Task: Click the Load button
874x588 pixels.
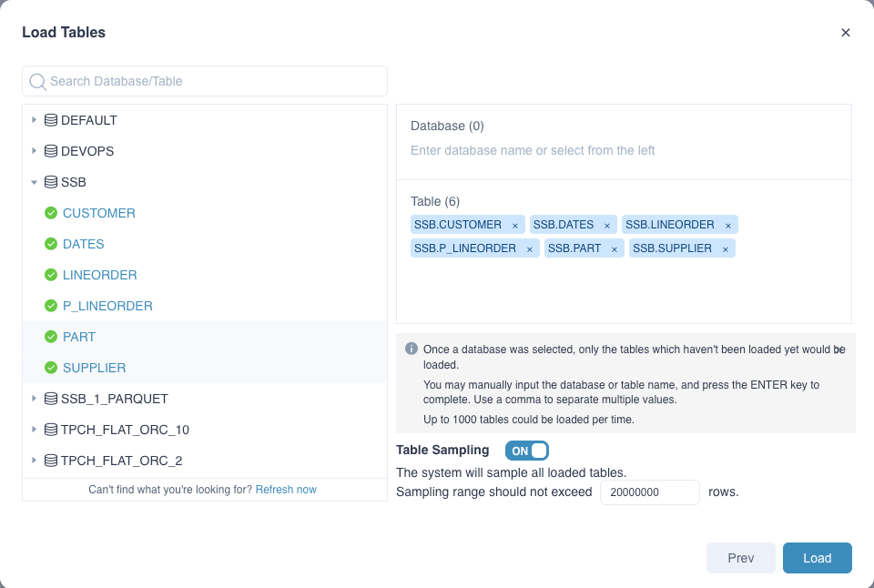Action: (817, 558)
